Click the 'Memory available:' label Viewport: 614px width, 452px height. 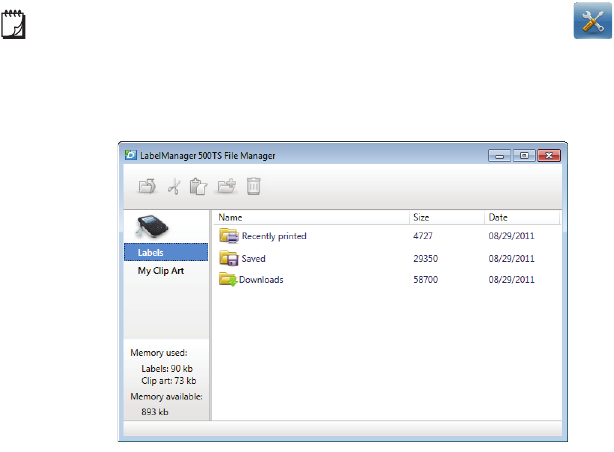pos(166,397)
